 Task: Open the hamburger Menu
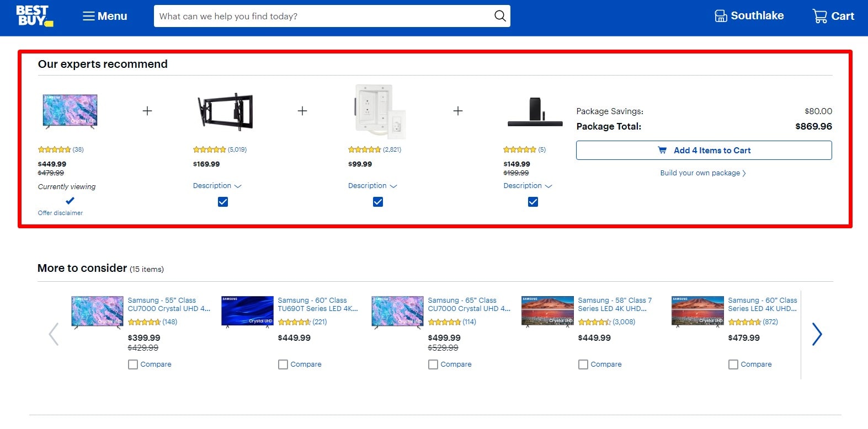[105, 16]
